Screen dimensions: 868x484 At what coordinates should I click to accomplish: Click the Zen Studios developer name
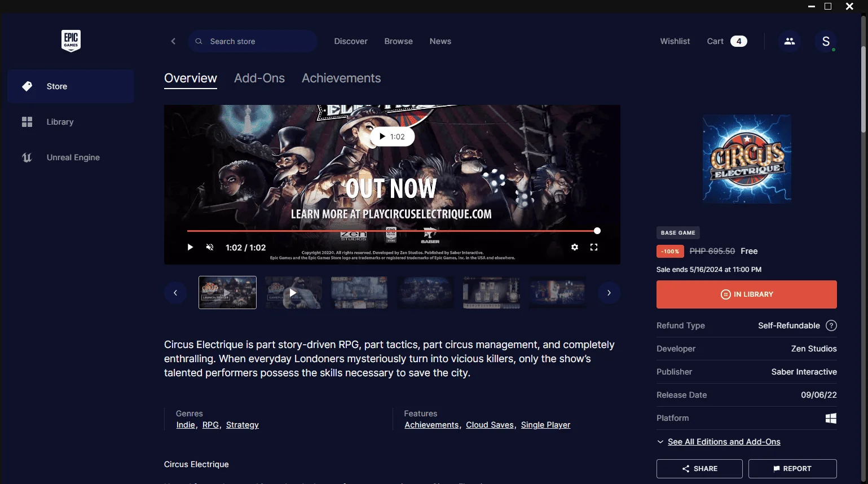pyautogui.click(x=814, y=349)
